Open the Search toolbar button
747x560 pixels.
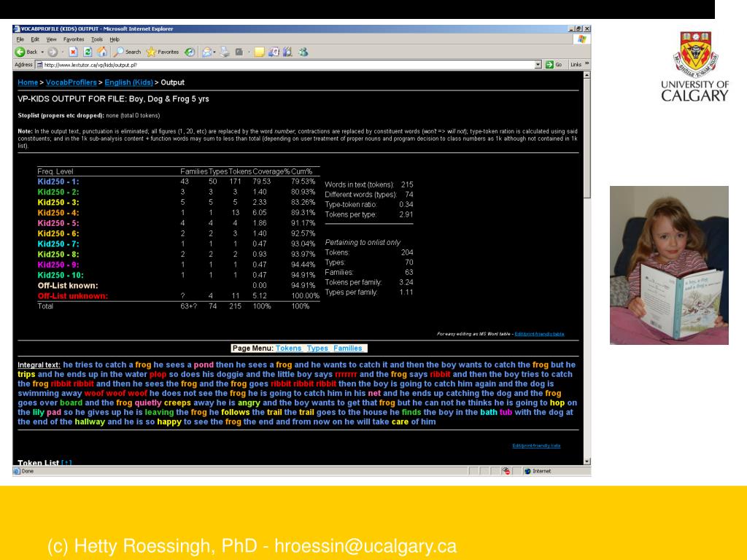click(x=127, y=52)
